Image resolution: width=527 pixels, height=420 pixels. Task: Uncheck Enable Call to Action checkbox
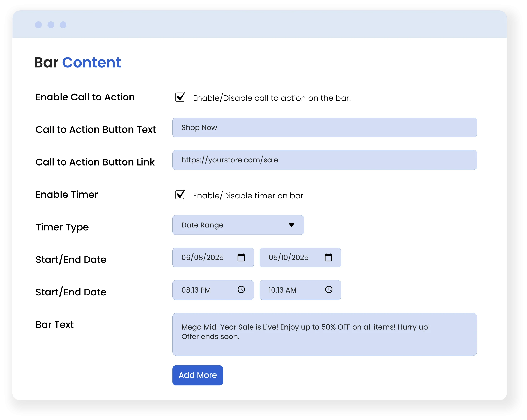pos(180,97)
